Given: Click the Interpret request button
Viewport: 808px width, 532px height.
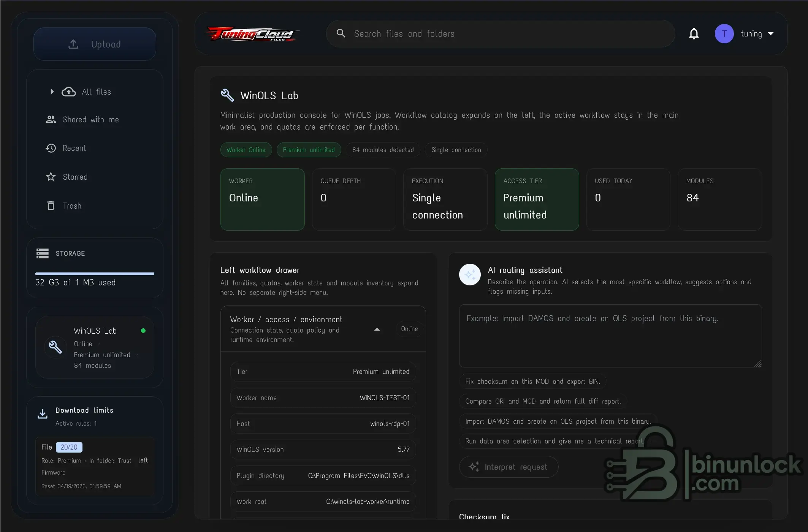Looking at the screenshot, I should 508,467.
